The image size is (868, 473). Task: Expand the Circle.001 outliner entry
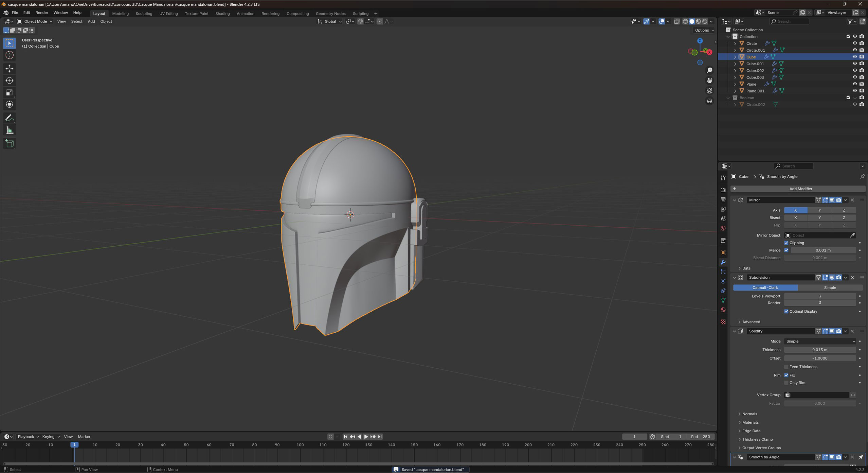click(735, 50)
